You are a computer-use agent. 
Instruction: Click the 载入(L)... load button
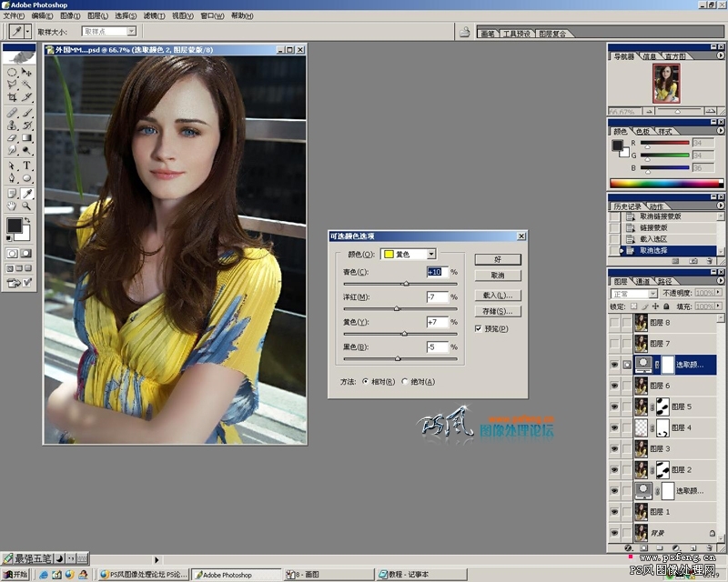click(x=498, y=296)
